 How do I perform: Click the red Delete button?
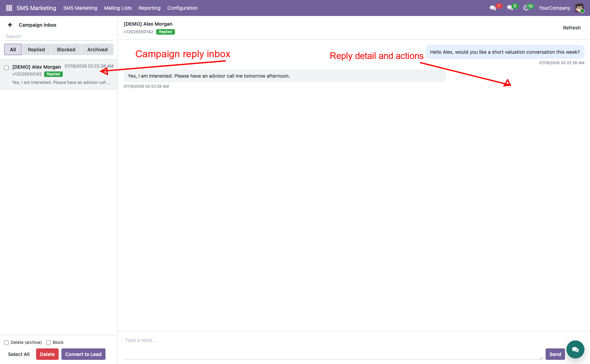click(47, 354)
